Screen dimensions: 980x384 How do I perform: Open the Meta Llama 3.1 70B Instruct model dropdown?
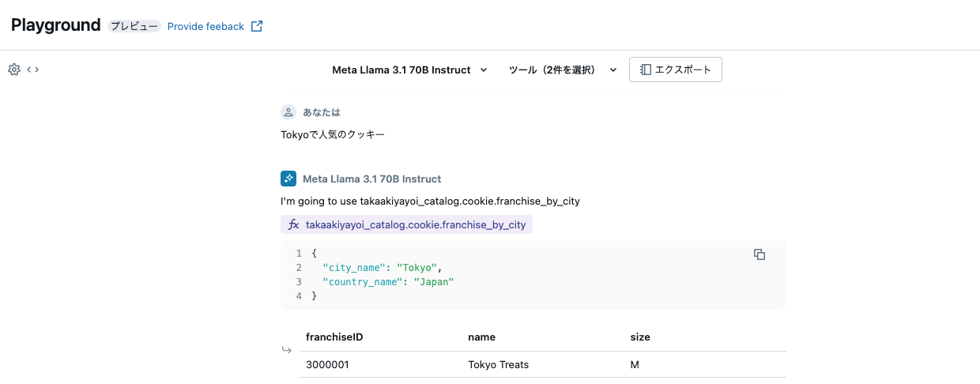pyautogui.click(x=409, y=70)
